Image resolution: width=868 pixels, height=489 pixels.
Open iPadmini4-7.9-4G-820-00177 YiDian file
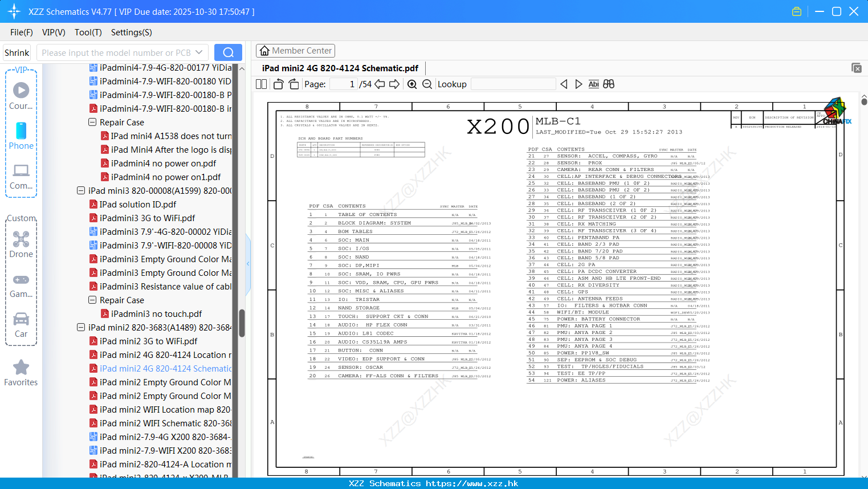pyautogui.click(x=161, y=67)
